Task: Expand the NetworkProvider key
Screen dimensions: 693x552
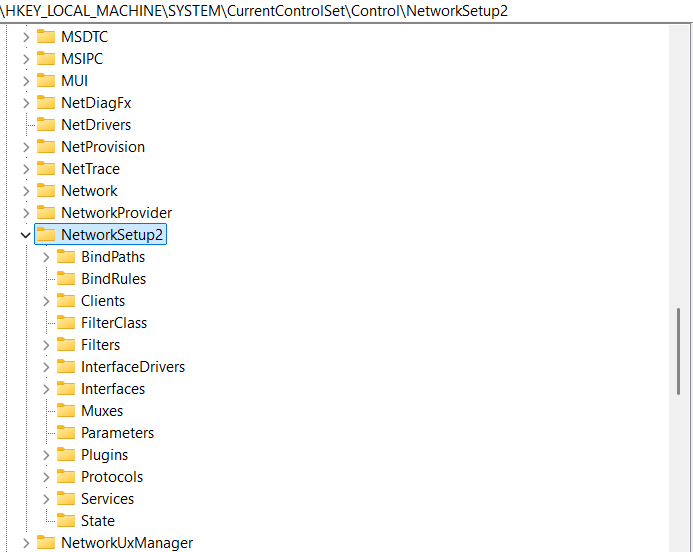Action: coord(26,213)
